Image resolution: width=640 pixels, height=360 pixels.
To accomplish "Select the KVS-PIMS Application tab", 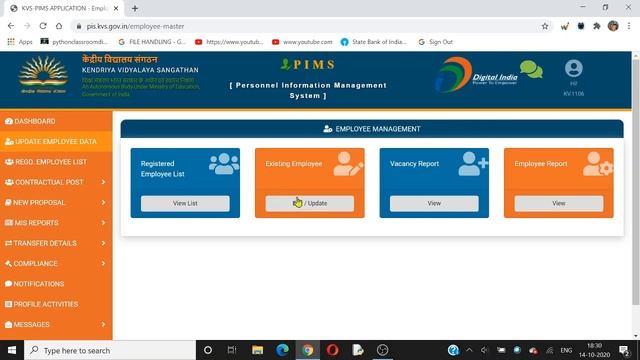I will click(x=63, y=8).
